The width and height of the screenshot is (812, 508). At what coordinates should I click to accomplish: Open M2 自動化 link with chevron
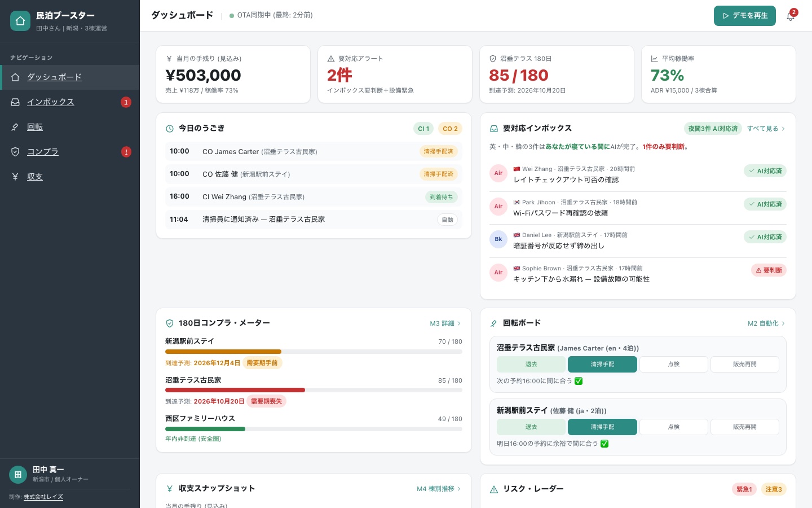(x=766, y=323)
